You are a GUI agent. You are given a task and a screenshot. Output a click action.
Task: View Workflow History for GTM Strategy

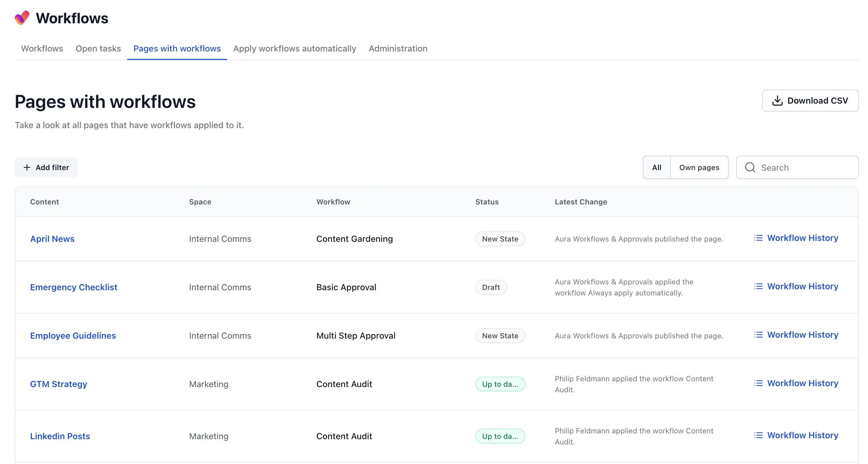[x=796, y=383]
